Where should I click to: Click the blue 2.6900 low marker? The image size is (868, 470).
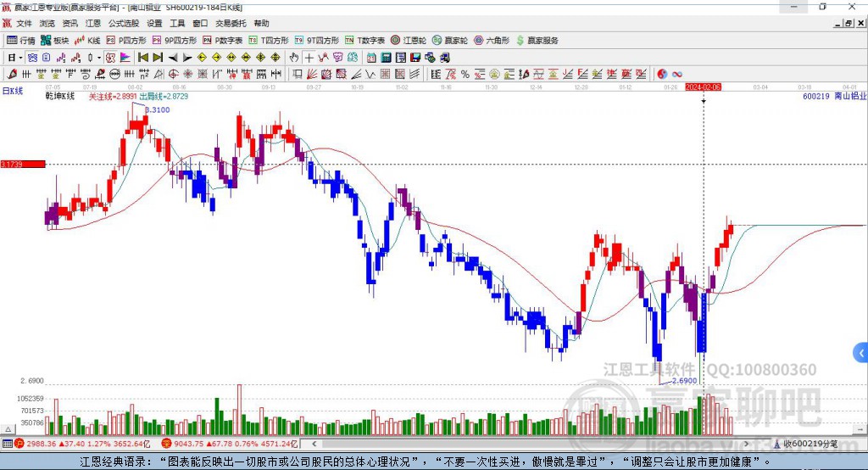[685, 381]
